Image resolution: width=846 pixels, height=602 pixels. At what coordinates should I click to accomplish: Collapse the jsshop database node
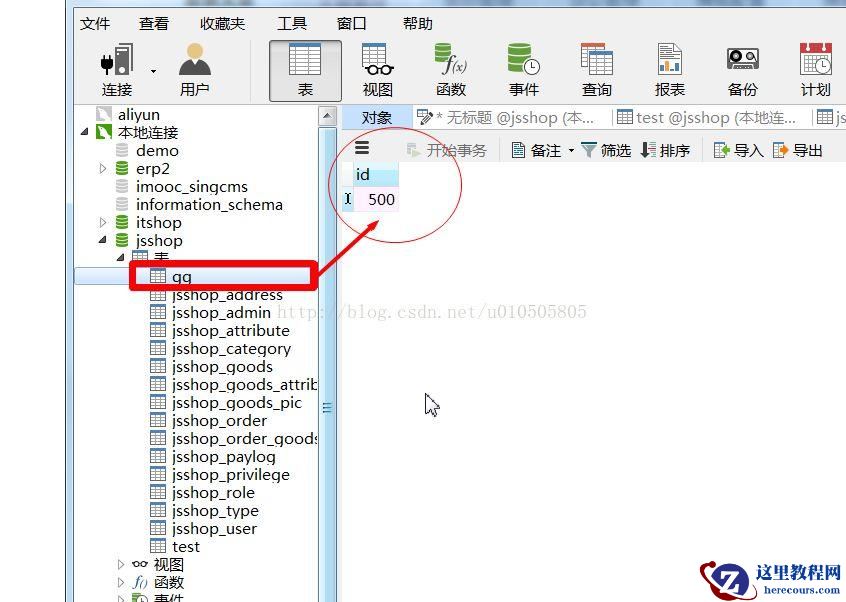click(x=103, y=240)
